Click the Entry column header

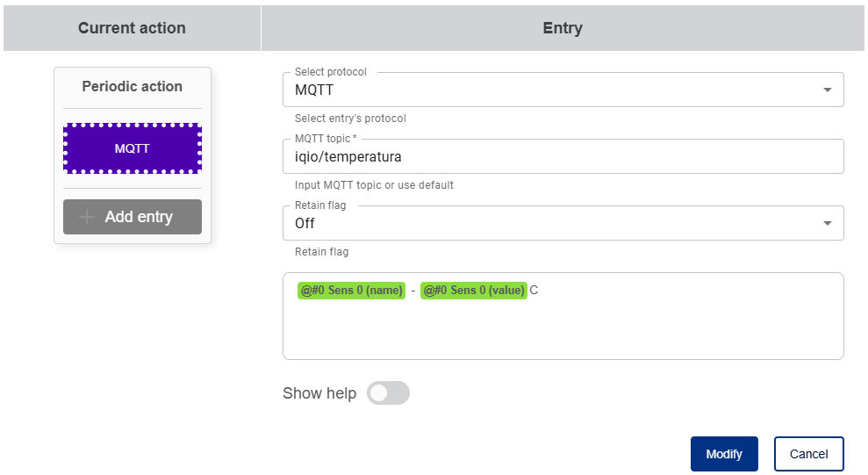tap(563, 28)
